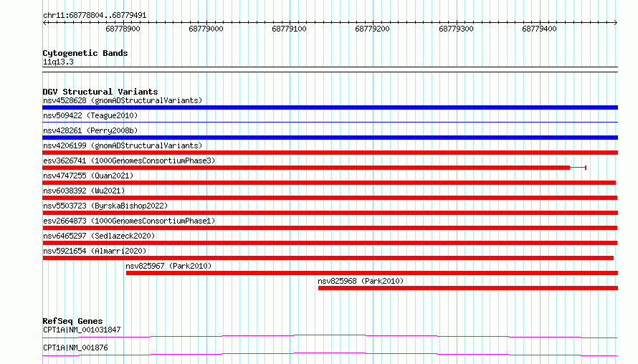
Task: Click the red bar under nsv6038392
Action: point(330,198)
